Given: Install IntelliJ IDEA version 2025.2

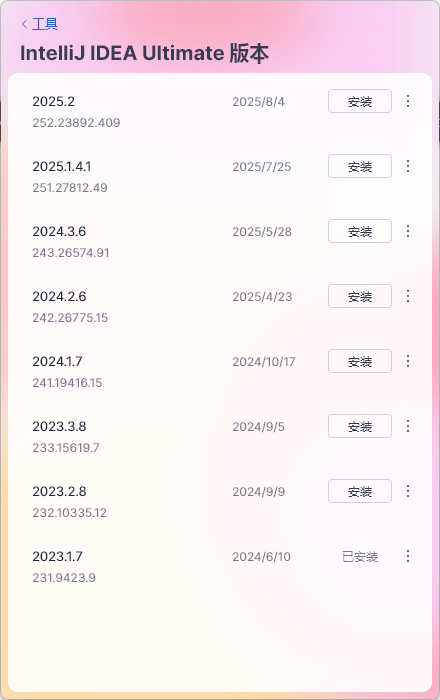Looking at the screenshot, I should [x=360, y=101].
